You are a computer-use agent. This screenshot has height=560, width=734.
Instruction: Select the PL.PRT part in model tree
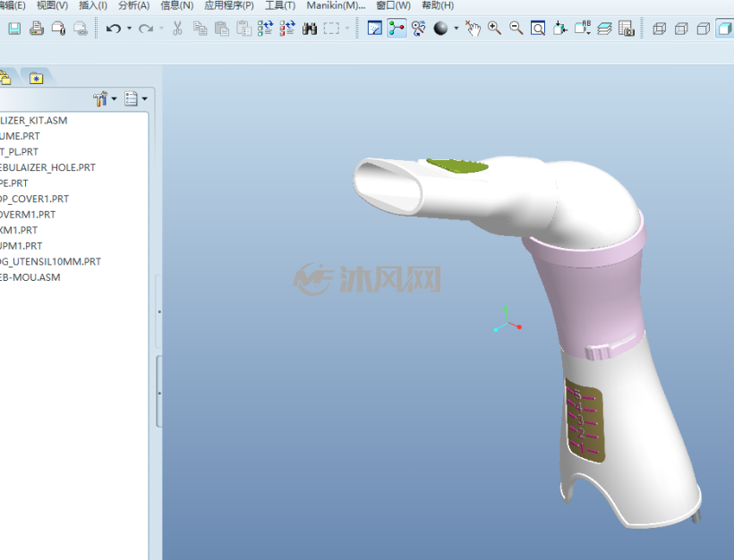(19, 152)
